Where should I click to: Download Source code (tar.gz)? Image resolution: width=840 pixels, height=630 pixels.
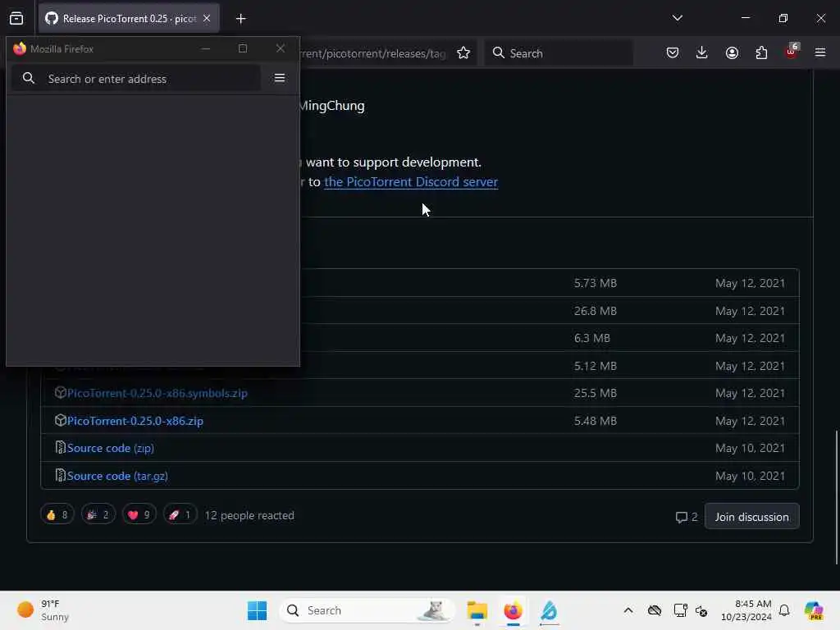117,476
